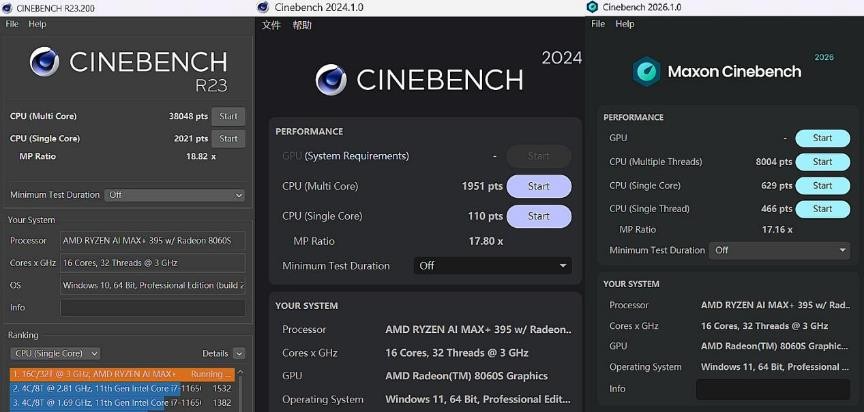Open Help menu in Cinebench 2026
864x412 pixels.
tap(625, 24)
